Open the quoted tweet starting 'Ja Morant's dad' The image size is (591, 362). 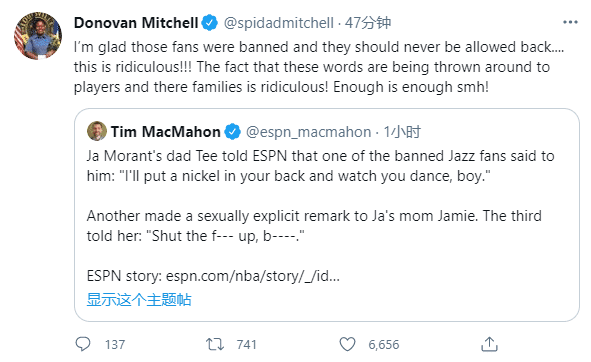tap(327, 215)
